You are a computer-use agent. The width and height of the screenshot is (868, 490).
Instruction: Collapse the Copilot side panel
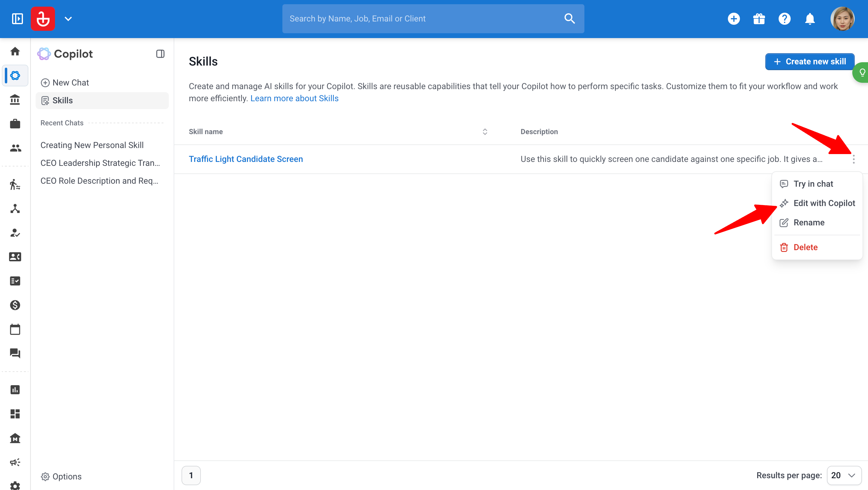[x=160, y=54]
